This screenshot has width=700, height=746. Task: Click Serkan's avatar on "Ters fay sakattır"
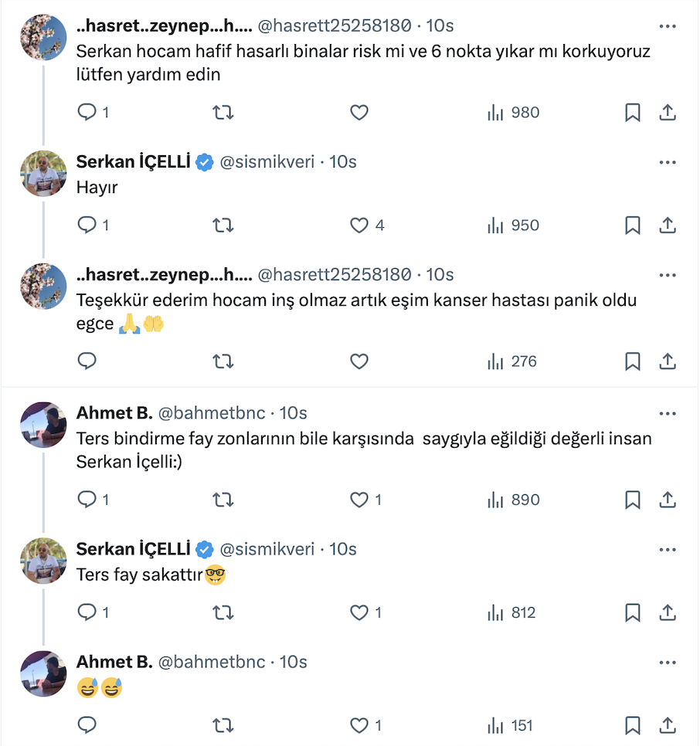pyautogui.click(x=42, y=560)
